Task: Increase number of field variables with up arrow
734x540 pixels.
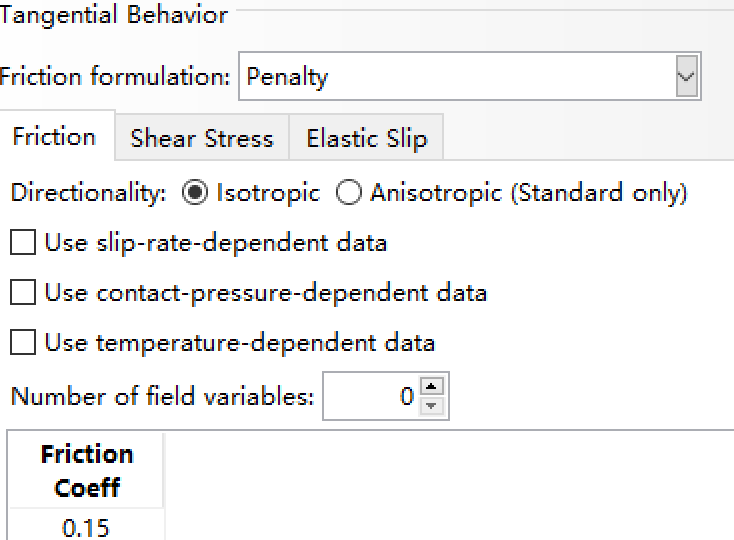Action: tap(431, 387)
